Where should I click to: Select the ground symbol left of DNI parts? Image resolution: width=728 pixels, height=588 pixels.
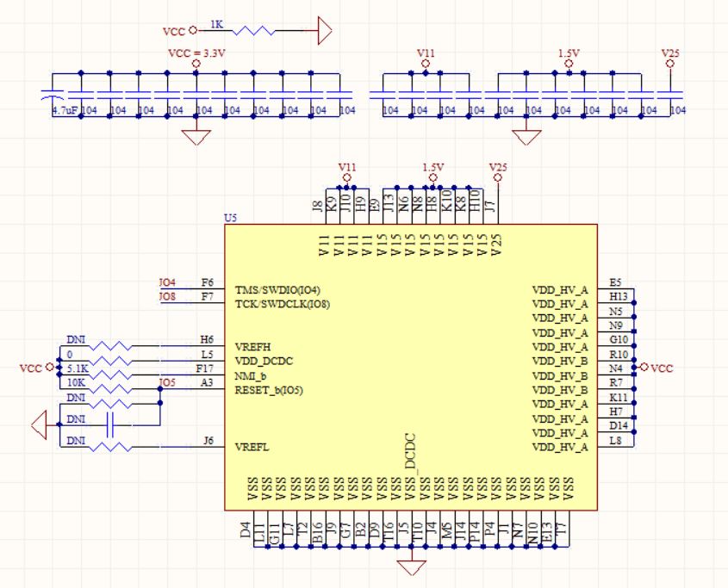click(x=39, y=424)
